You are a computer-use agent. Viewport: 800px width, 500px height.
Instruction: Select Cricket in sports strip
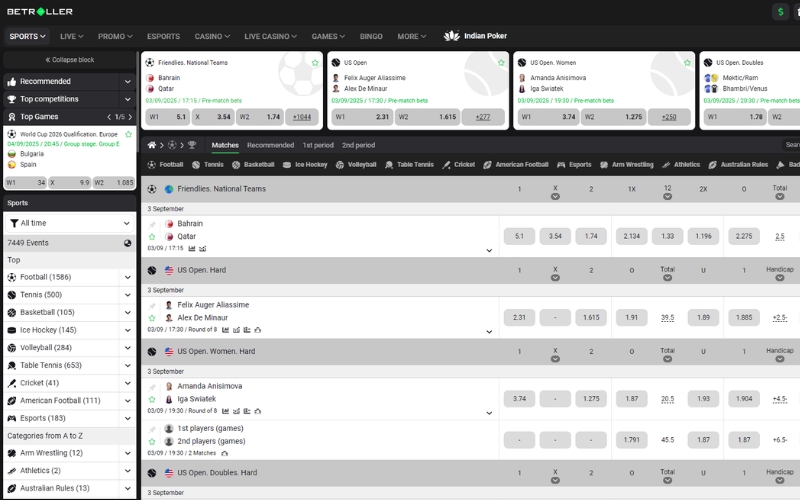click(x=459, y=164)
